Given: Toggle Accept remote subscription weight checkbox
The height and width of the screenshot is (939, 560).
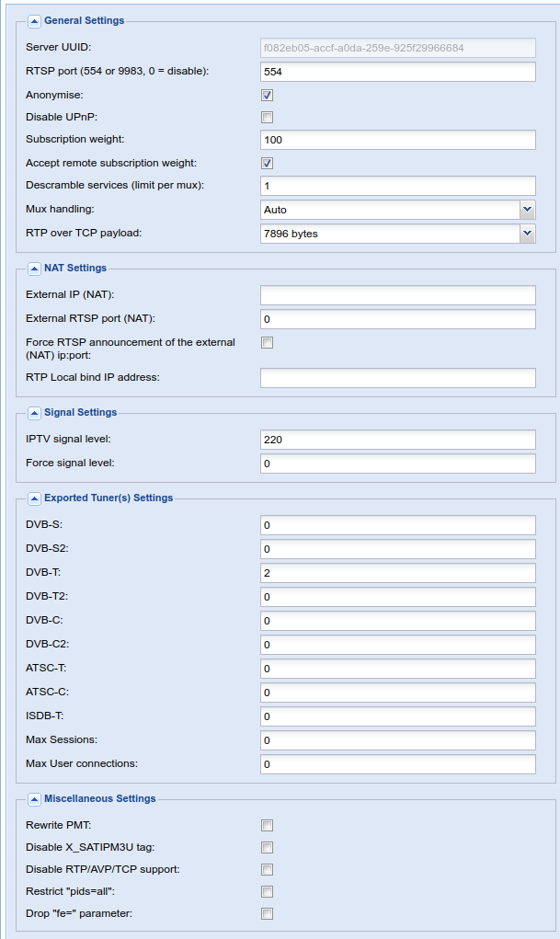Looking at the screenshot, I should coord(268,163).
